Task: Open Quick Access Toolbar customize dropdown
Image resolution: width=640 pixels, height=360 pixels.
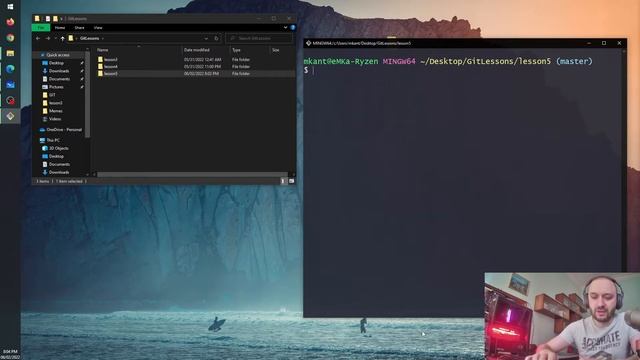Action: (x=62, y=19)
